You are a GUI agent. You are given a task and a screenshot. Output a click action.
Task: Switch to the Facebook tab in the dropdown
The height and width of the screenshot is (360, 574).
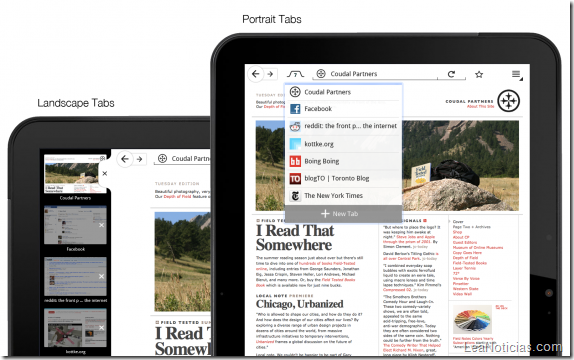click(x=343, y=109)
